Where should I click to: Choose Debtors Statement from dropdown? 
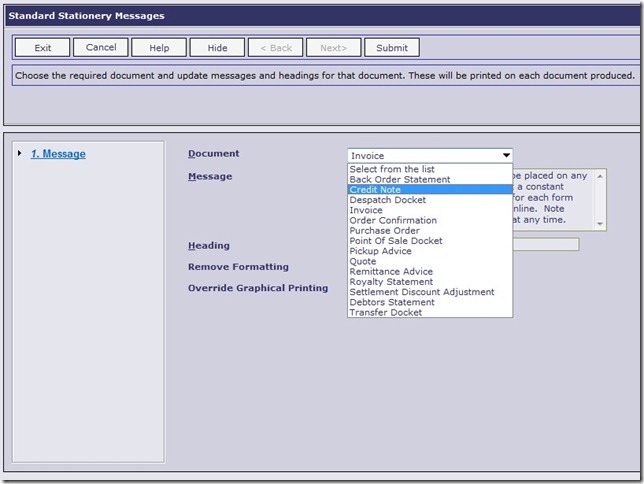pos(391,302)
